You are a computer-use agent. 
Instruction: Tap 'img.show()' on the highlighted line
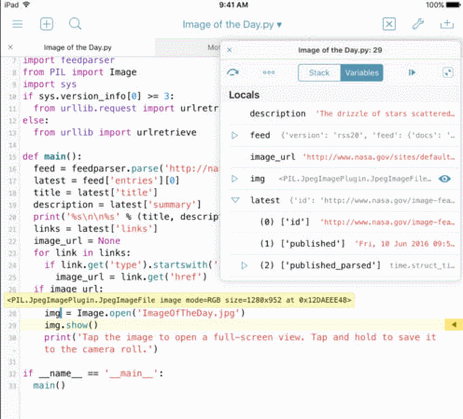pyautogui.click(x=71, y=325)
